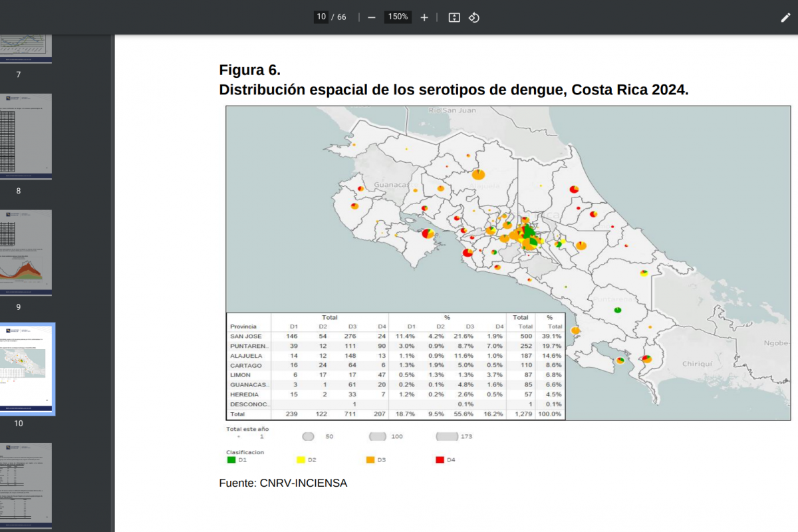This screenshot has height=532, width=798.
Task: Click the Fuente: CNRV-INCIENSA source text
Action: [283, 483]
